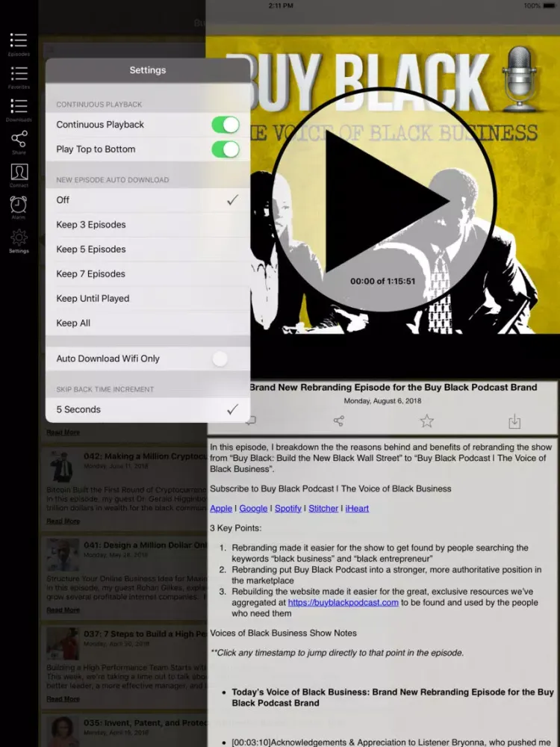Screen dimensions: 560x747
Task: Choose Keep 7 Episodes option
Action: 148,274
